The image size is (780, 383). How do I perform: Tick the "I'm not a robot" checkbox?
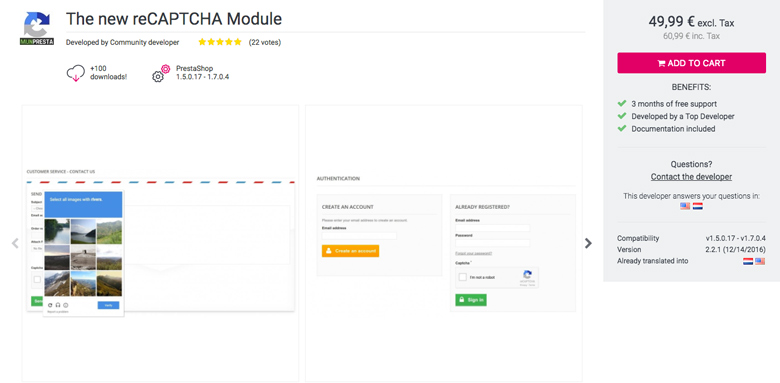(x=463, y=277)
